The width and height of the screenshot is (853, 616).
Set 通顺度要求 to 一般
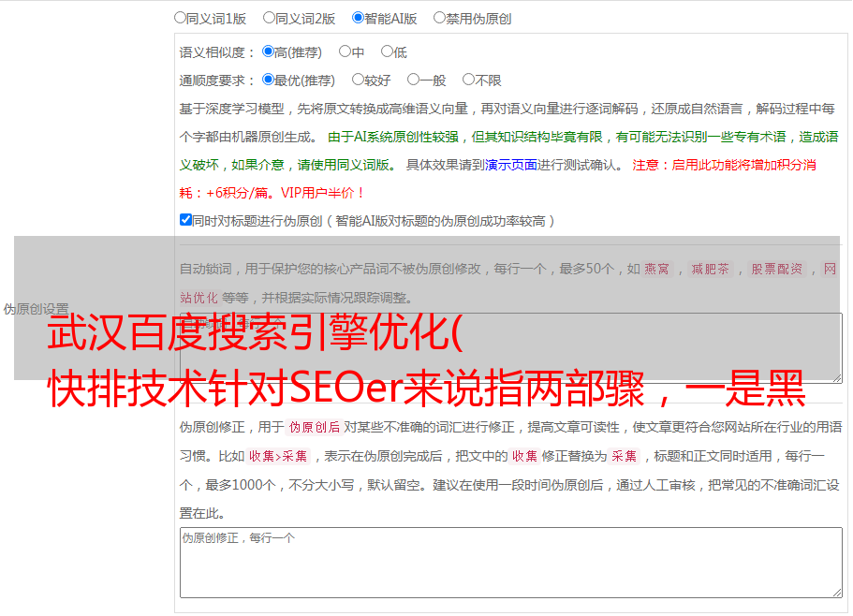(x=413, y=80)
